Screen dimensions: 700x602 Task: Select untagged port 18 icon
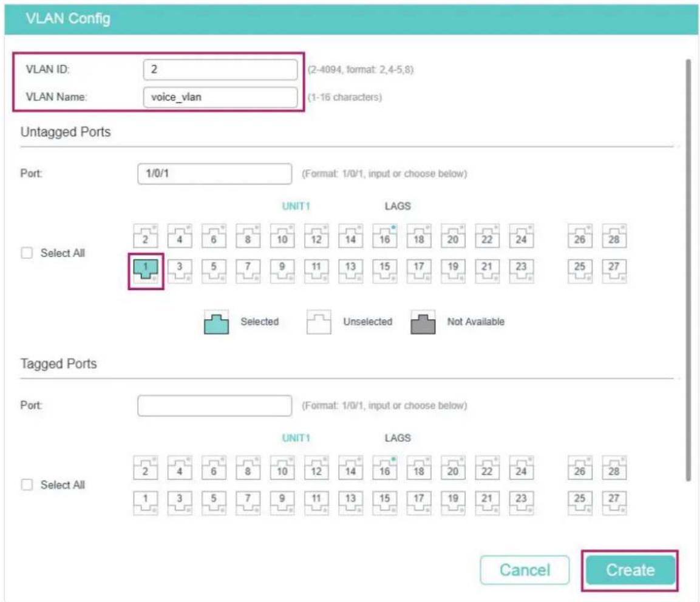click(419, 235)
